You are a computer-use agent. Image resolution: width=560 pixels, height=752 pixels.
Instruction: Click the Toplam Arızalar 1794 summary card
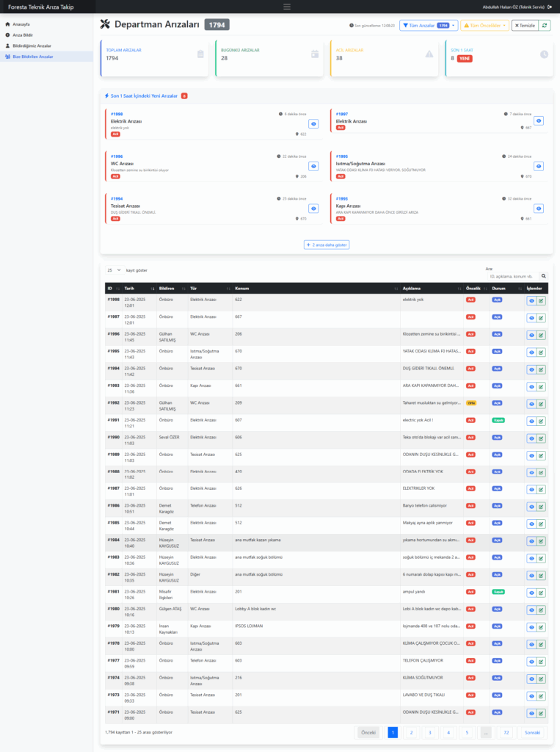click(154, 58)
